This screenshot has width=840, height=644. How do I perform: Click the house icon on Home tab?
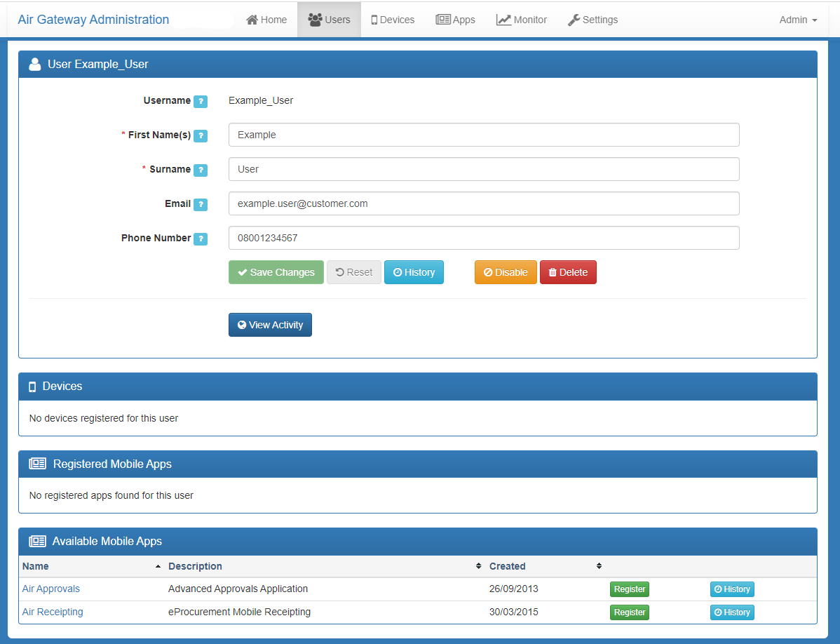[x=252, y=20]
